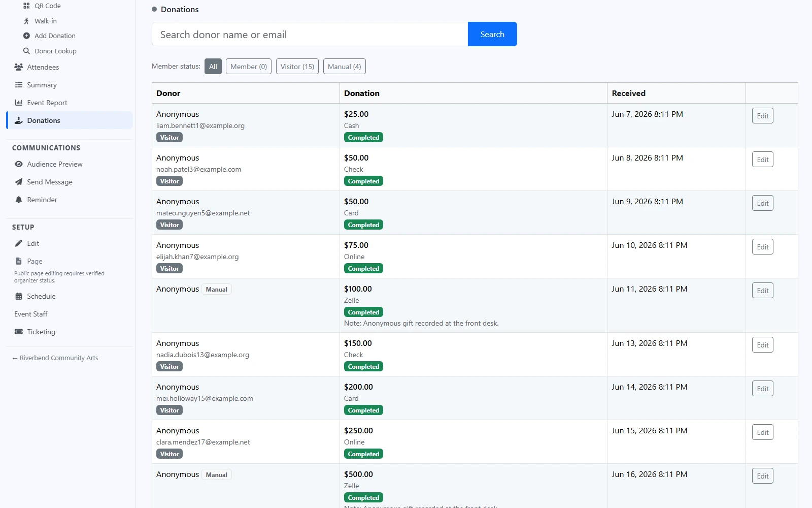Image resolution: width=812 pixels, height=508 pixels.
Task: Click the Jun 13, 2026 8:11 PM date
Action: coord(650,343)
